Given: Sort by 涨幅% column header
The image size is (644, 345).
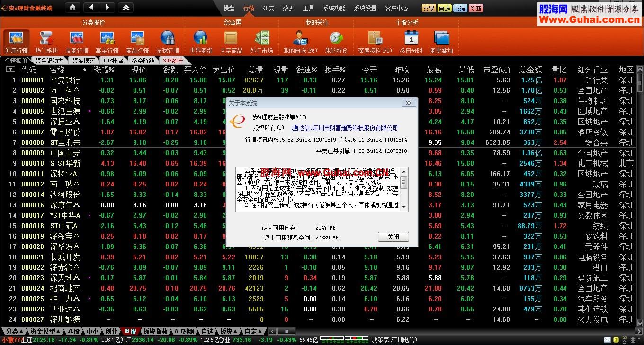Looking at the screenshot, I should coord(104,70).
